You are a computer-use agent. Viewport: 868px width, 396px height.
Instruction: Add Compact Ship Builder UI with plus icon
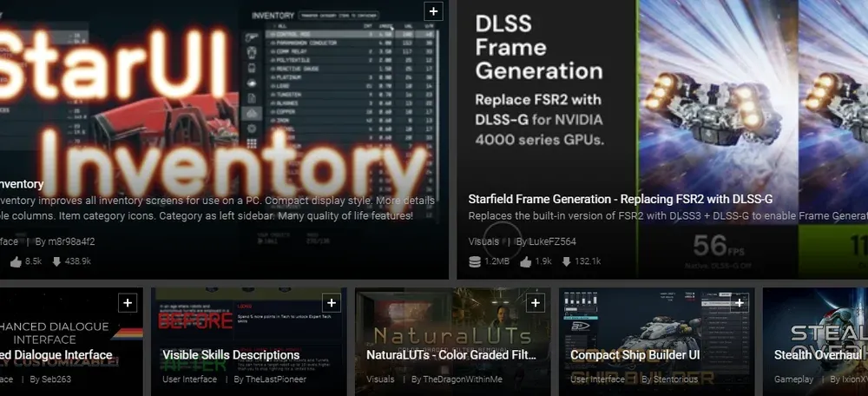coord(739,303)
